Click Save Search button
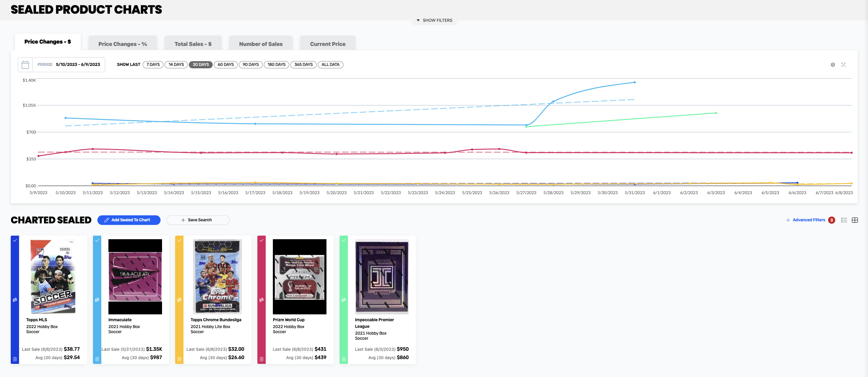 point(198,220)
